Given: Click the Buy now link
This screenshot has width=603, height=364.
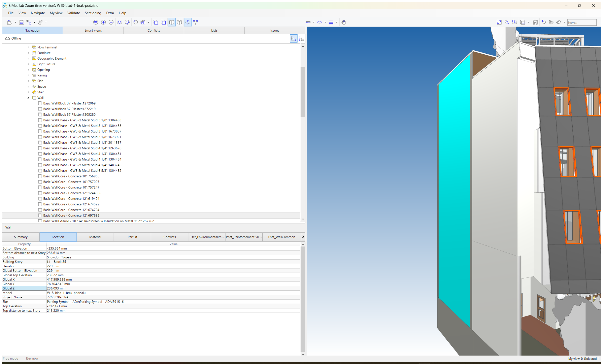Looking at the screenshot, I should point(32,359).
